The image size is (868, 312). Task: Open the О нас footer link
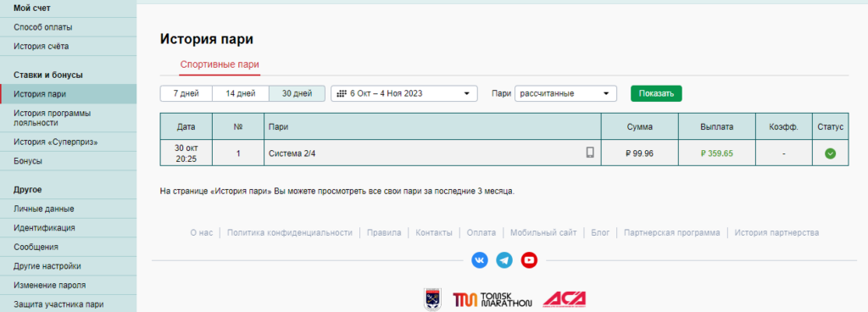pyautogui.click(x=202, y=233)
